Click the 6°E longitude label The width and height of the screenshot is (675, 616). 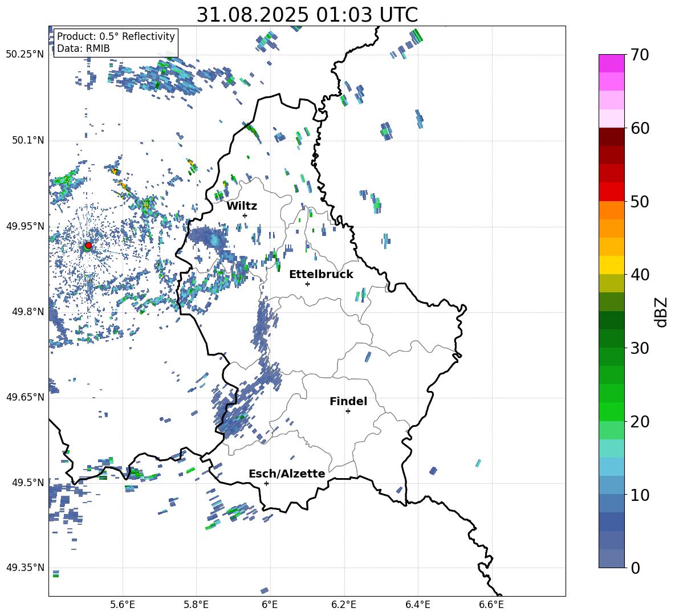270,605
